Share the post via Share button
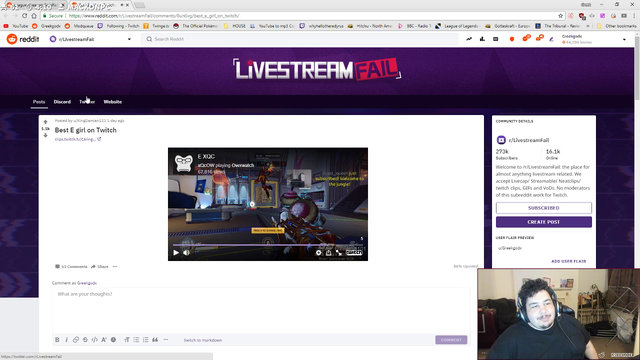 (100, 267)
